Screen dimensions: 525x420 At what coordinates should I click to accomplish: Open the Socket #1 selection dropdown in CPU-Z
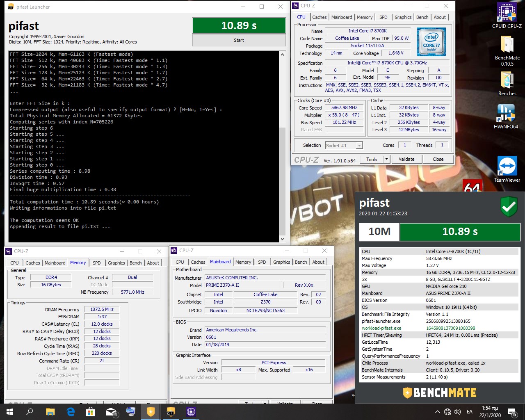(x=344, y=145)
